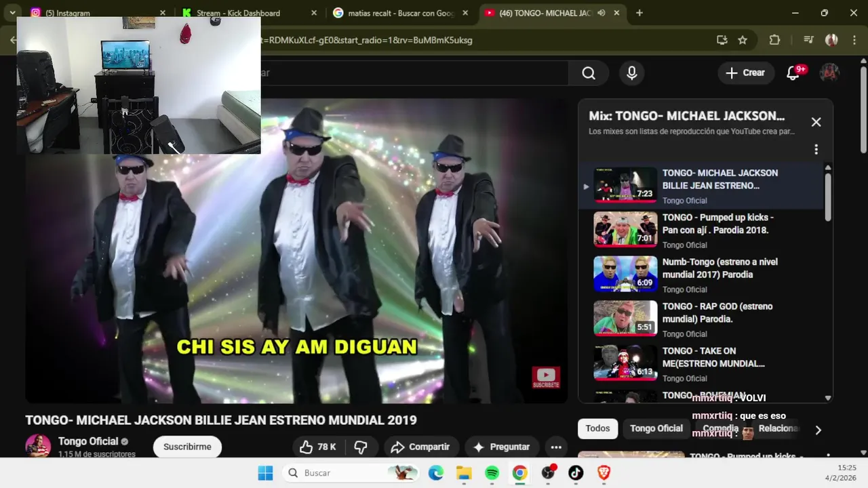Open Tongo Oficial channel name link

(88, 441)
